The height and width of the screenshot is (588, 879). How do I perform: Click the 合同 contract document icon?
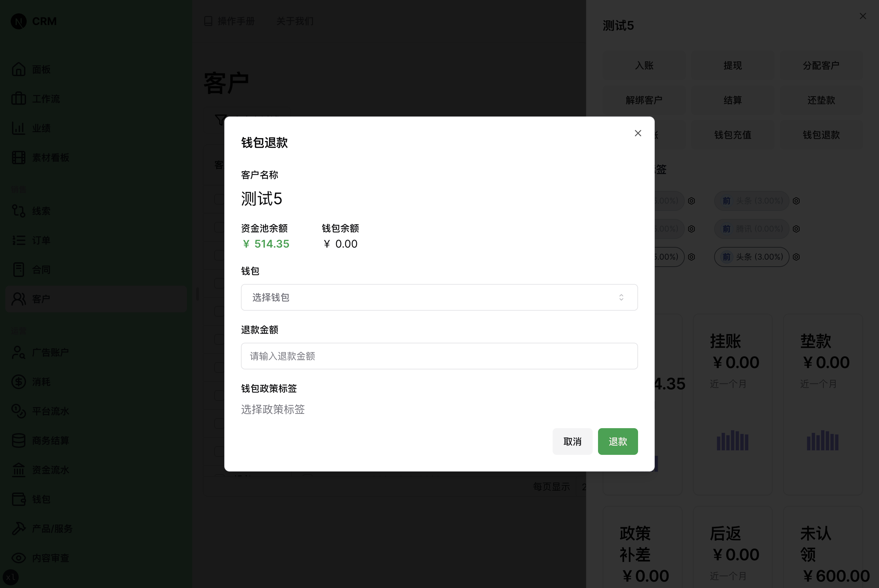18,269
